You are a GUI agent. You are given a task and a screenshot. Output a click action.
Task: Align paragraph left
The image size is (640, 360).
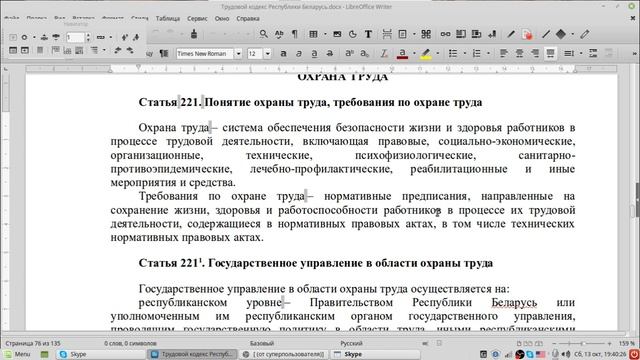(x=504, y=53)
